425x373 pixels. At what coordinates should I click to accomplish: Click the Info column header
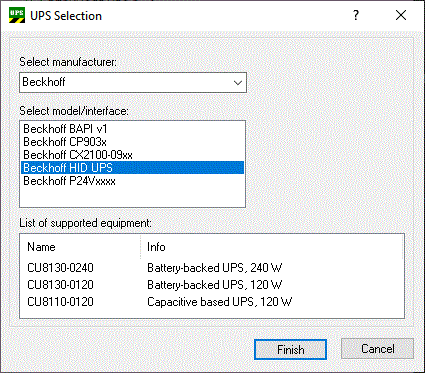pyautogui.click(x=272, y=247)
